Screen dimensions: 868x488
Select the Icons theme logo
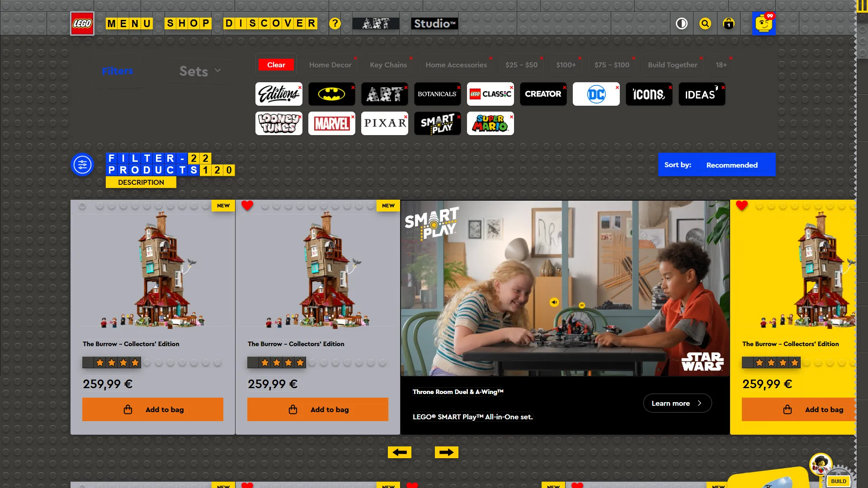click(x=649, y=94)
